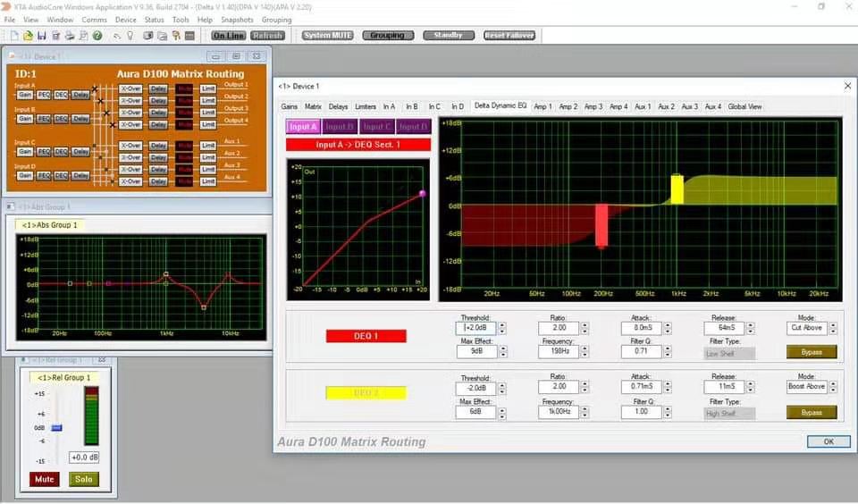
Task: Adjust DEQ 1 Ratio stepper arrows
Action: point(585,328)
